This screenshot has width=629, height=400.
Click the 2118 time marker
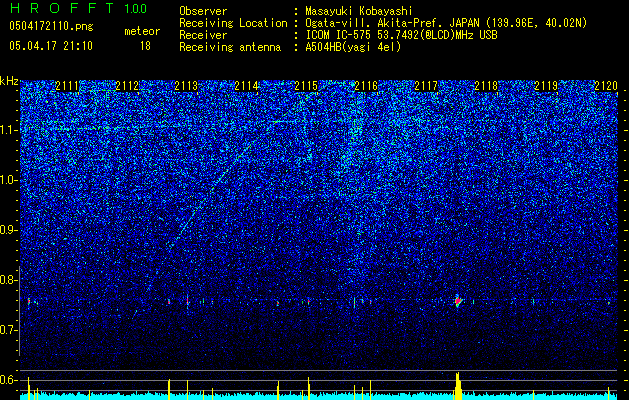[486, 86]
